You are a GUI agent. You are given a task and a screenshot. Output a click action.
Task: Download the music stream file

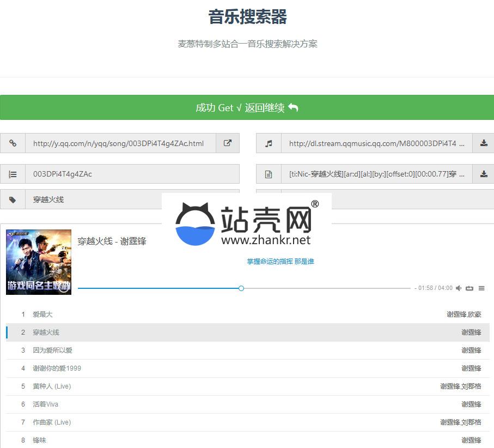pyautogui.click(x=483, y=143)
